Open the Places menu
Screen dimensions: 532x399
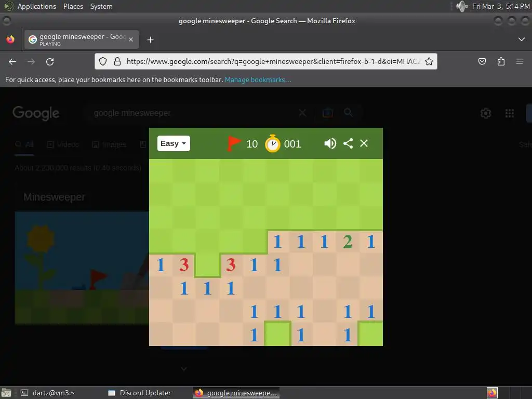click(x=73, y=6)
